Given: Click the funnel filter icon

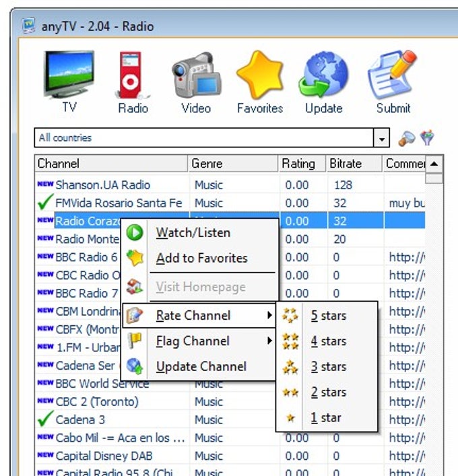Looking at the screenshot, I should tap(427, 138).
